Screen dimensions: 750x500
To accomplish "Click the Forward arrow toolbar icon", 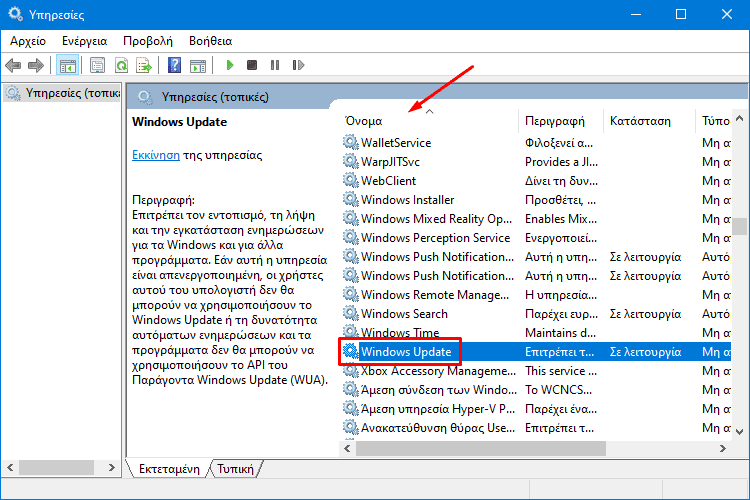I will pyautogui.click(x=36, y=65).
